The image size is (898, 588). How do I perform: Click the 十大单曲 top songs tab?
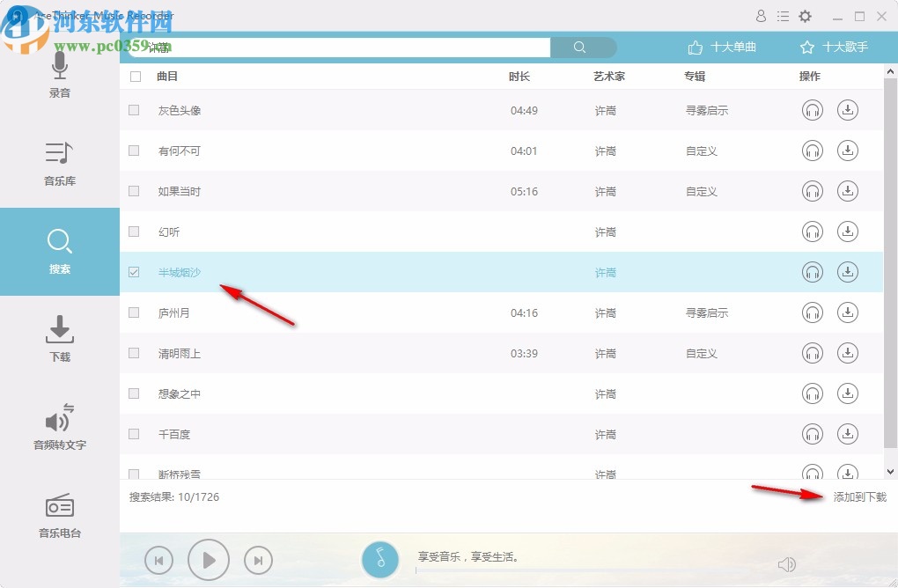[722, 48]
